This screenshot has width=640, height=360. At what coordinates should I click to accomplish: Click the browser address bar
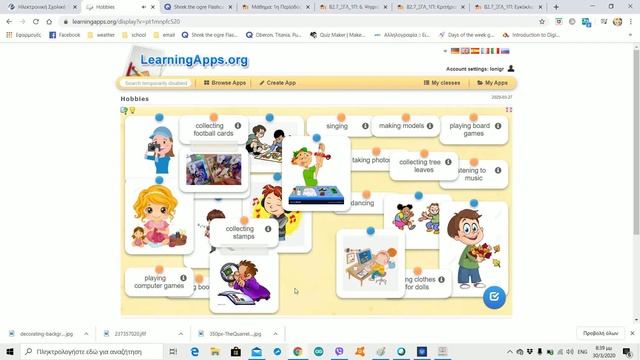click(x=302, y=22)
